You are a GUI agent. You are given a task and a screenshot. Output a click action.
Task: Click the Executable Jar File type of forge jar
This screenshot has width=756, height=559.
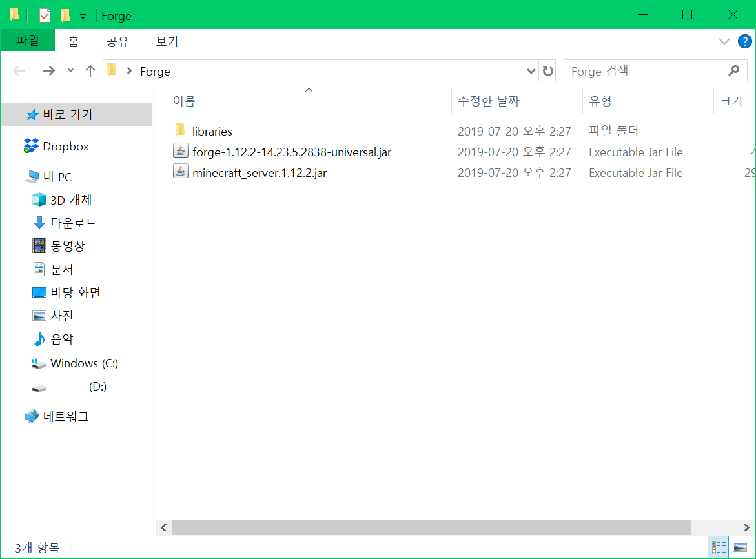click(635, 152)
